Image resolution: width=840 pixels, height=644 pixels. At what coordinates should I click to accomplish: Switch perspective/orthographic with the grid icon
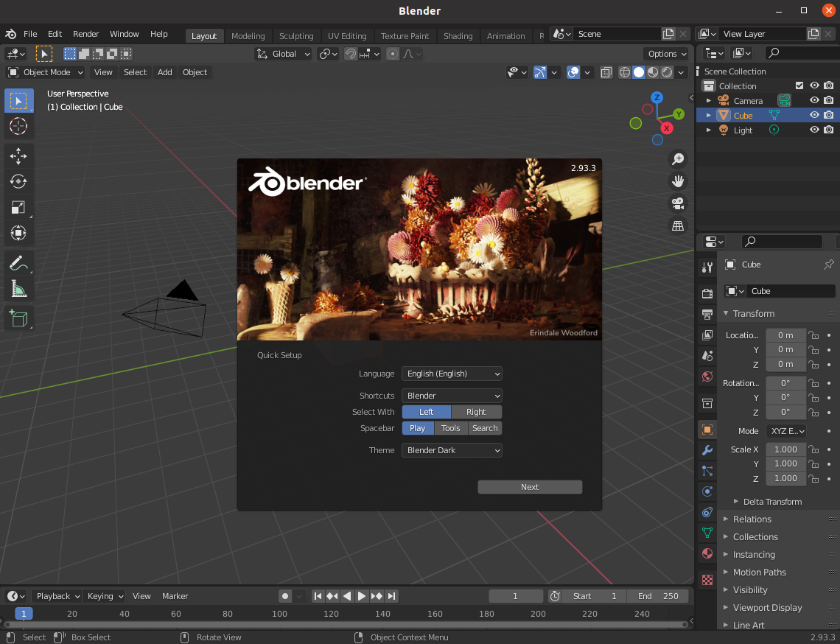678,226
